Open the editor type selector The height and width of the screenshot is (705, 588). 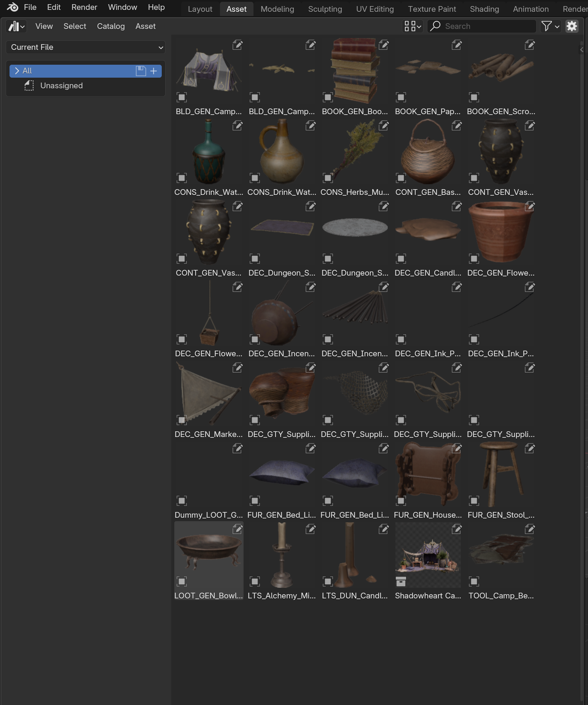click(16, 26)
